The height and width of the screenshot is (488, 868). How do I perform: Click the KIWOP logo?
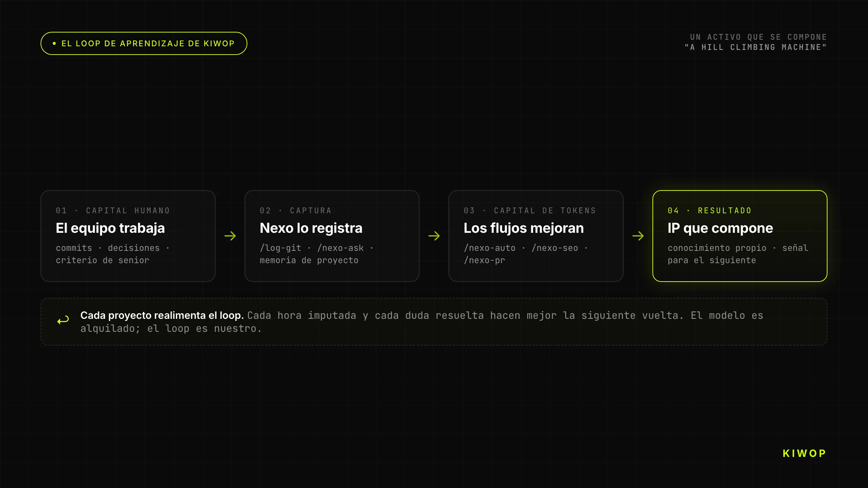coord(804,453)
